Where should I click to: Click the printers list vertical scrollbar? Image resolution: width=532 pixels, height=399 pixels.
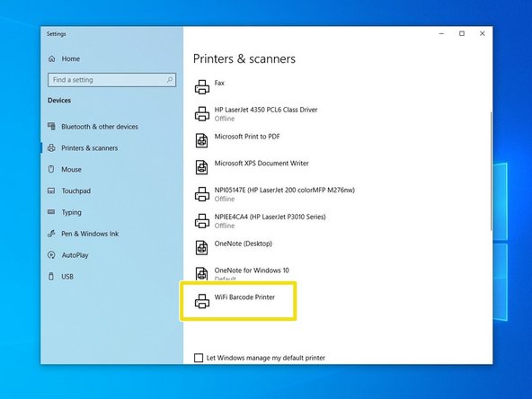(491, 172)
